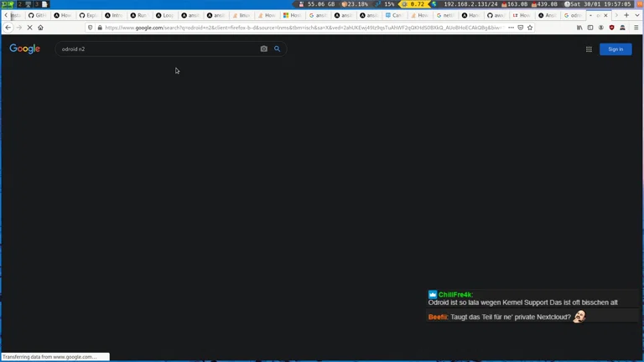This screenshot has height=362, width=644.
Task: Click the address bar URL
Action: pyautogui.click(x=304, y=28)
